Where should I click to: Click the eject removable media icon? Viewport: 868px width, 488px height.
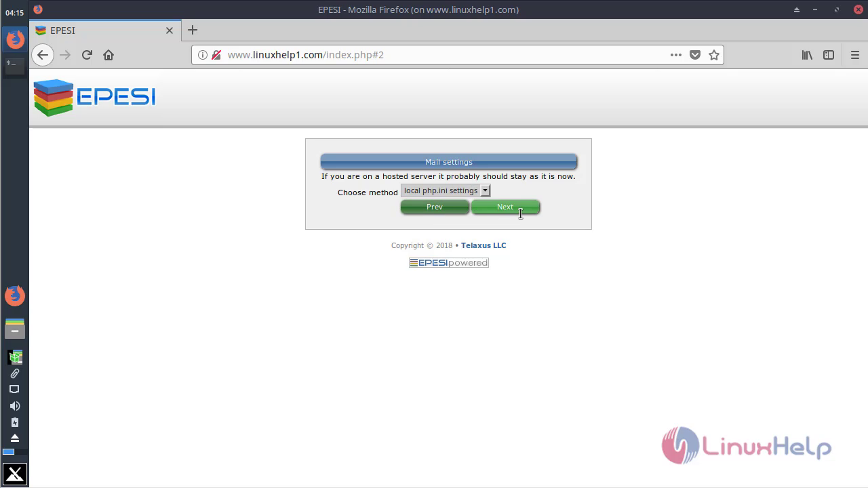tap(15, 438)
